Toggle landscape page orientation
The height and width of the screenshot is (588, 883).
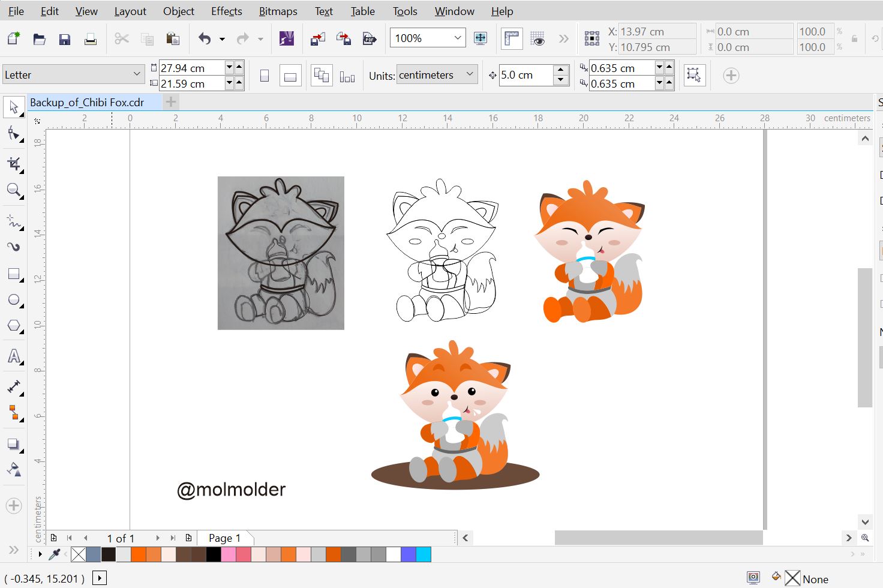(x=290, y=76)
